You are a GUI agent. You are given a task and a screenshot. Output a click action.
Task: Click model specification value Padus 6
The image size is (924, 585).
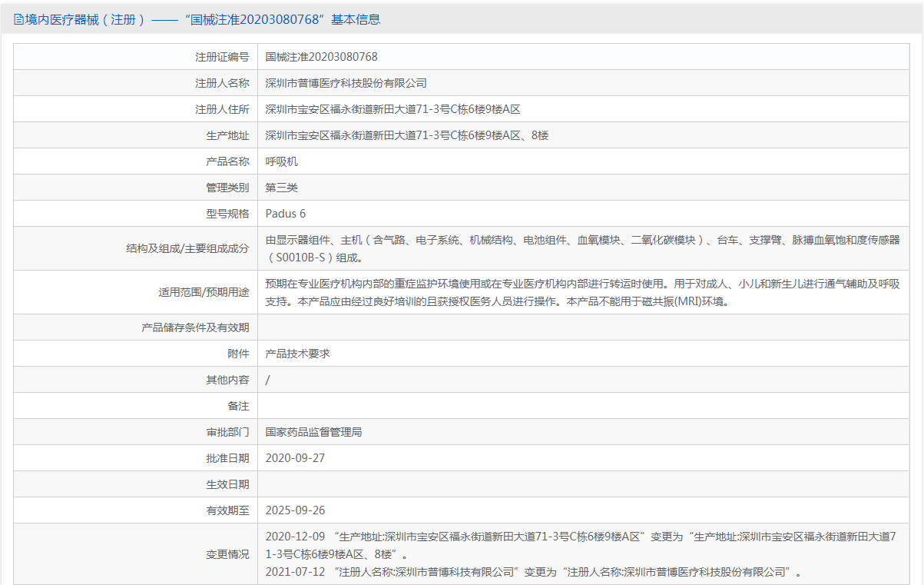(x=285, y=214)
